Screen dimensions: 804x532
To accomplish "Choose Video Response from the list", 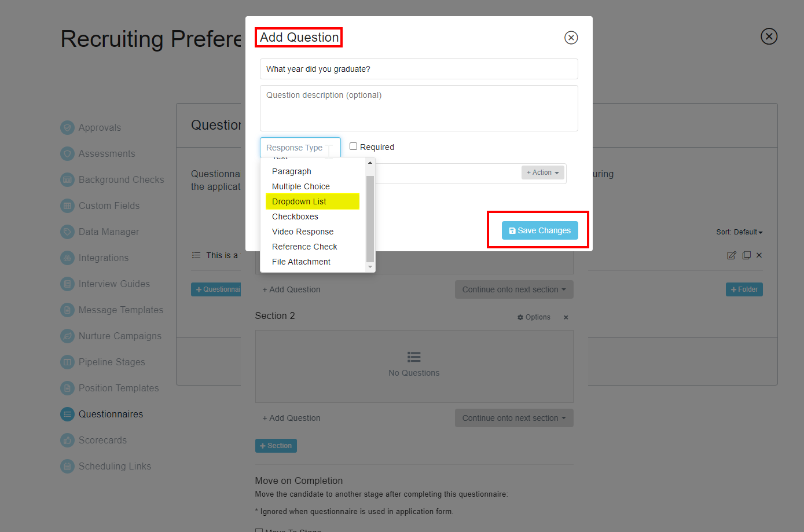I will tap(302, 231).
